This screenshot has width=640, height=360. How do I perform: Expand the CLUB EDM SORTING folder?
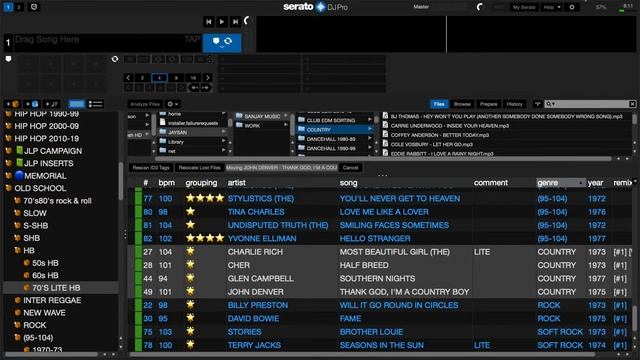(369, 120)
